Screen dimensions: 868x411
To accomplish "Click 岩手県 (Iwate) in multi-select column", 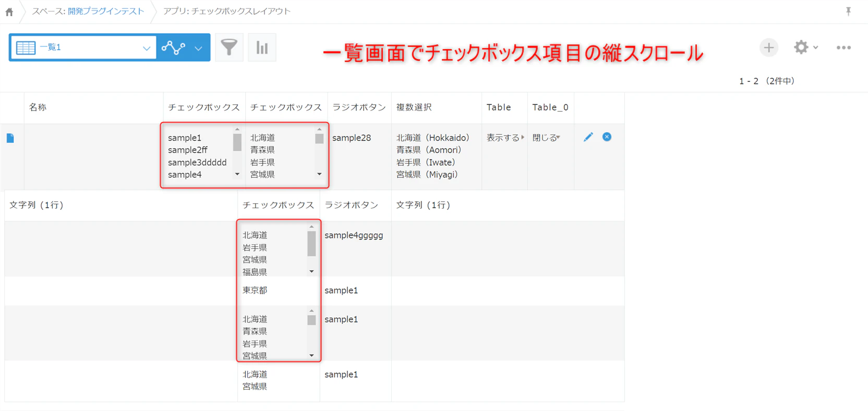I will coord(426,162).
